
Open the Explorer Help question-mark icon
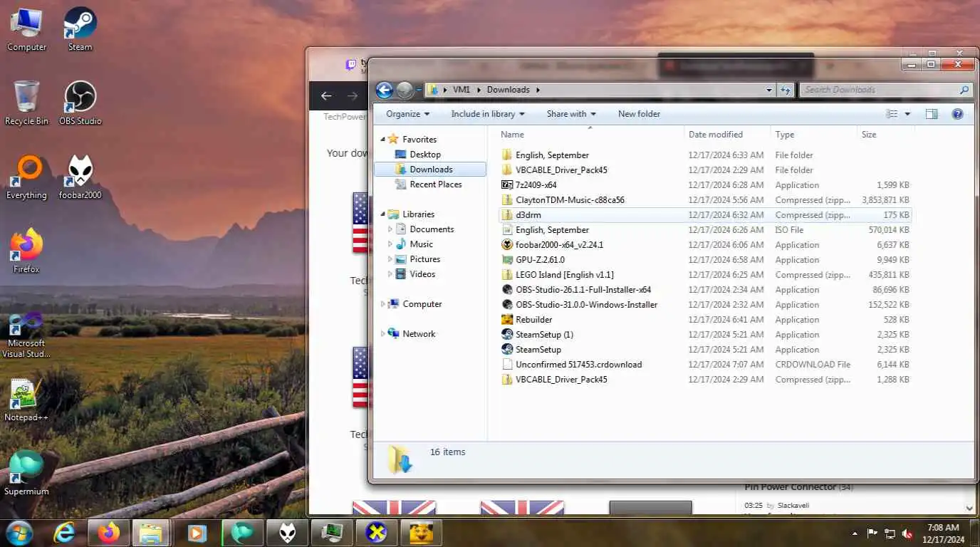(x=957, y=114)
